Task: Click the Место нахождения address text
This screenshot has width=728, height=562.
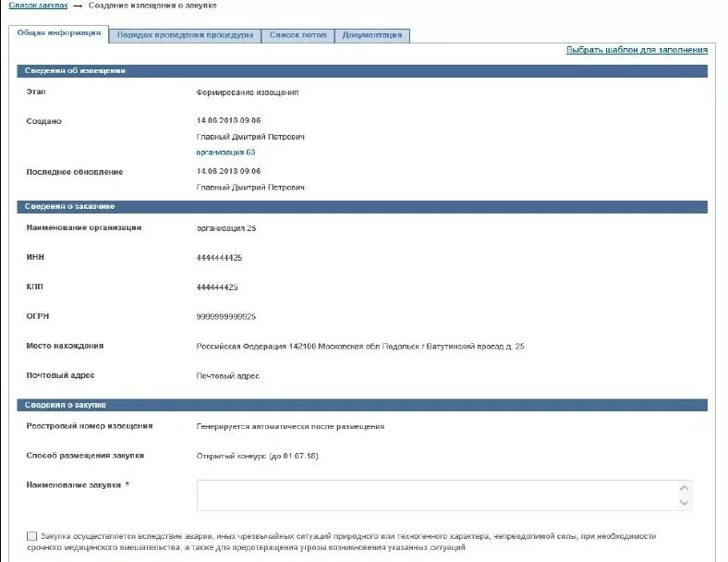Action: (360, 346)
